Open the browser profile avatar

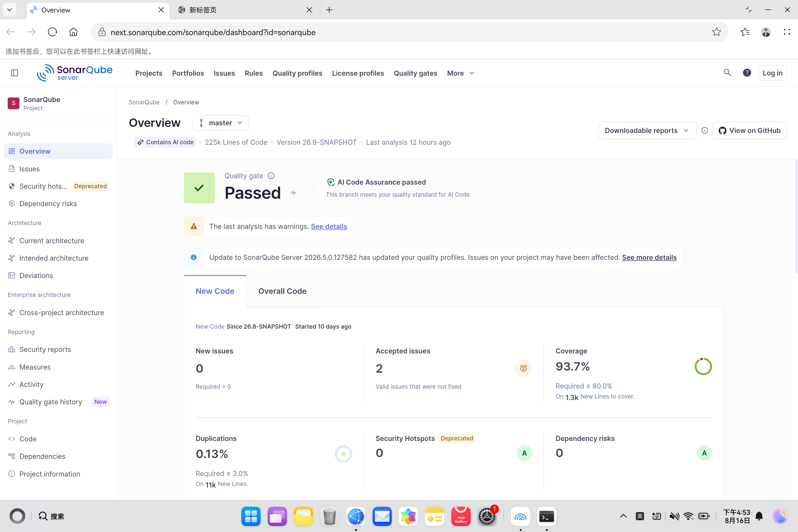pyautogui.click(x=766, y=32)
